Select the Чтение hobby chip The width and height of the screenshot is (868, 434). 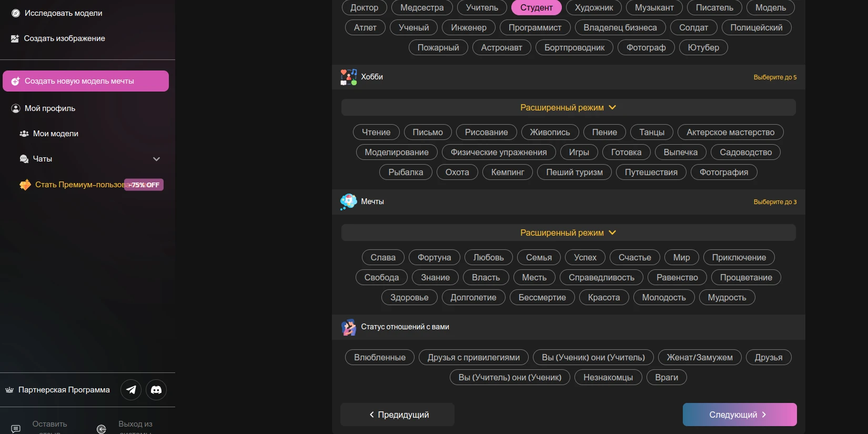376,132
